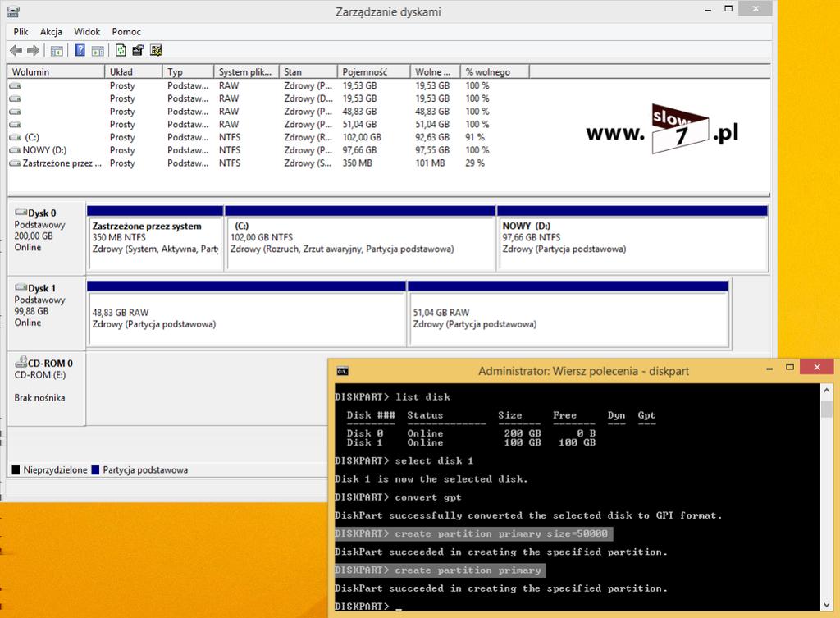Viewport: 840px width, 618px height.
Task: Click the blue Partycja podstawowa legend swatch
Action: click(x=95, y=470)
